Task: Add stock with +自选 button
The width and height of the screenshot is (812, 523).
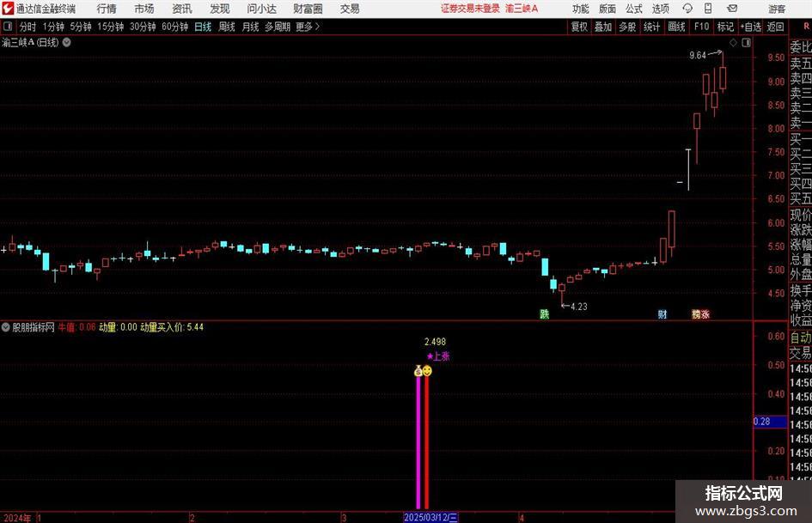Action: 750,27
